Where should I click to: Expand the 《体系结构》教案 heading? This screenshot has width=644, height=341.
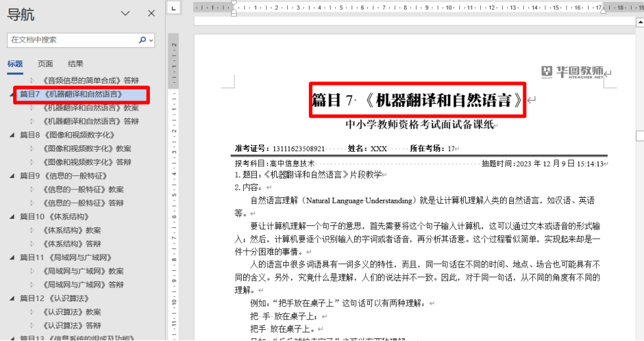click(32, 230)
